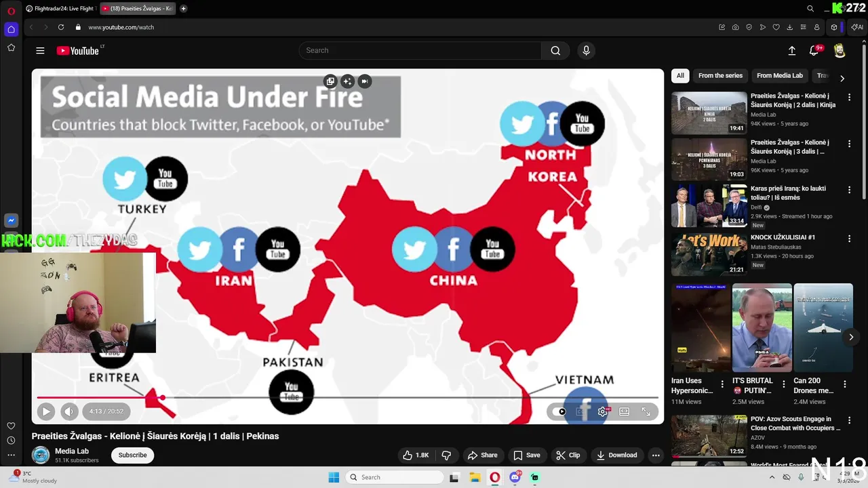Open options for Praeities Žvalgas 2 dalis video
868x488 pixels.
click(849, 98)
